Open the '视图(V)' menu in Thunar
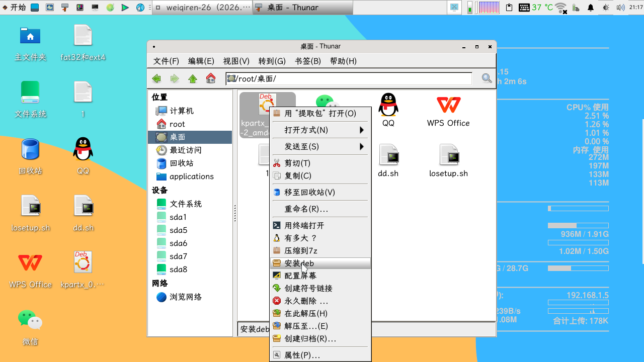 click(236, 61)
